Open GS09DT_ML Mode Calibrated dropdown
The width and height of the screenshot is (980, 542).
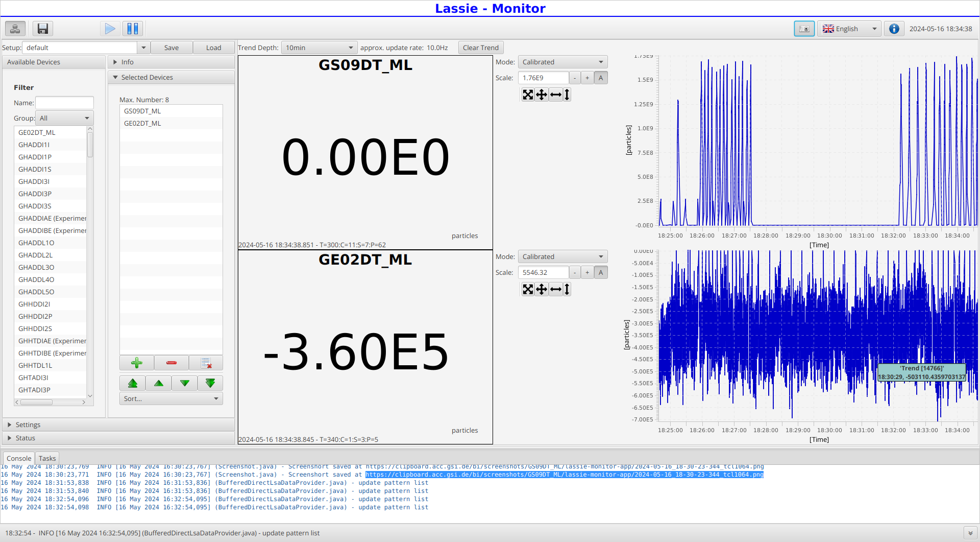[562, 62]
